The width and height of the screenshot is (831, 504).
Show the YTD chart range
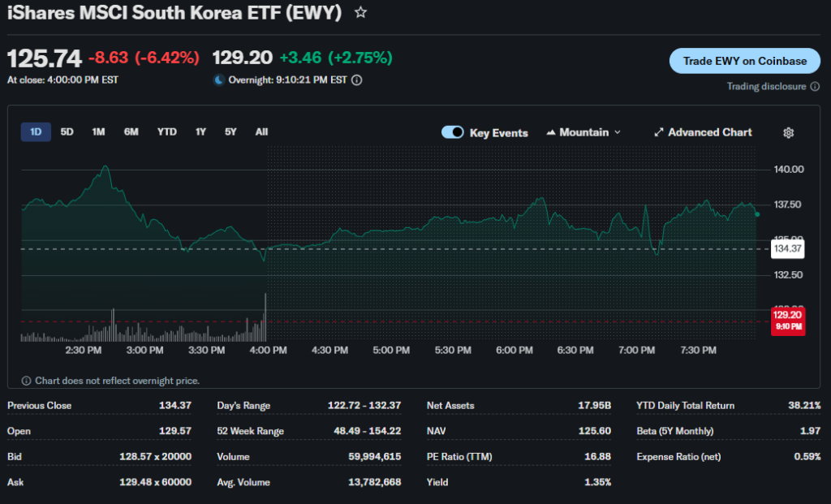tap(166, 132)
